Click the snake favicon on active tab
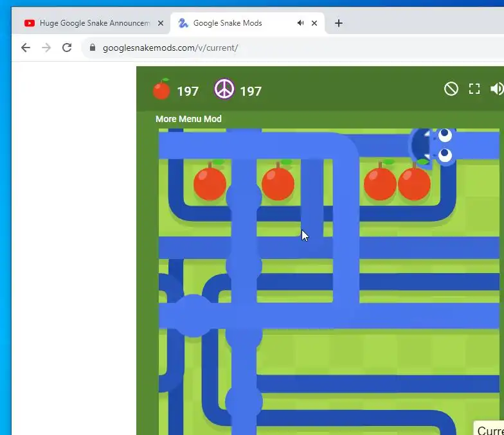Screen dimensions: 504x435 click(x=183, y=23)
